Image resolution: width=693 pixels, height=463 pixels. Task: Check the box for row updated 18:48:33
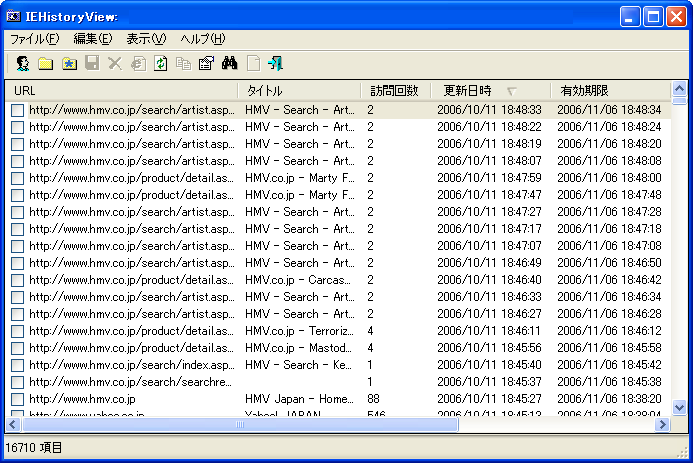(x=17, y=110)
